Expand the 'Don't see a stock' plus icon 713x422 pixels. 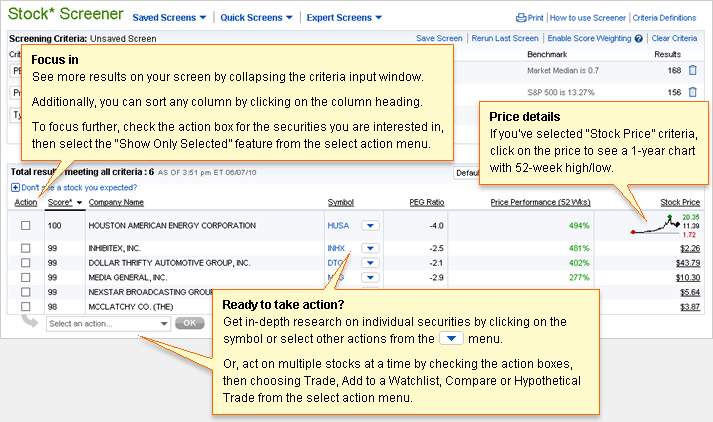click(14, 187)
